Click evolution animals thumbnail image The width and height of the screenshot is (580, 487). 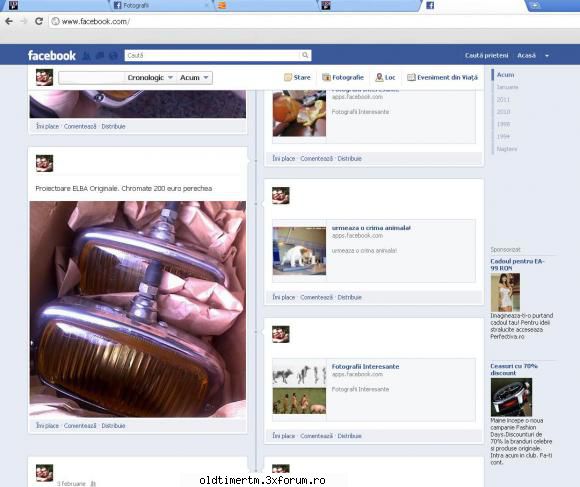(x=299, y=389)
